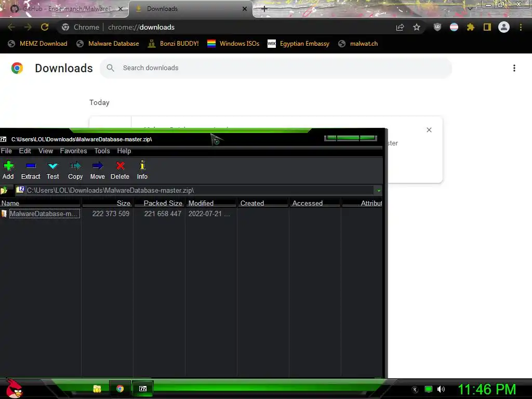Open the Egyptian Embassy bookmark

[299, 44]
